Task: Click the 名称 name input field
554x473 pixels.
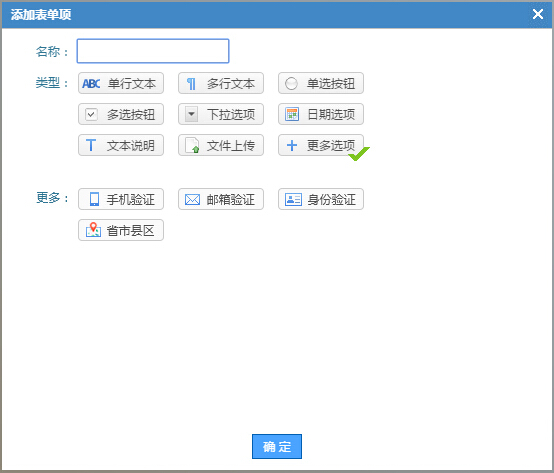Action: coord(153,51)
